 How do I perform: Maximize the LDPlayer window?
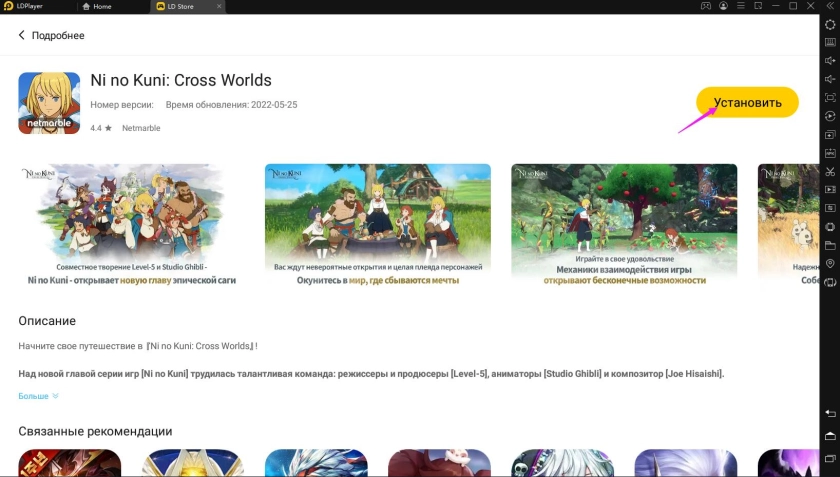coord(793,6)
